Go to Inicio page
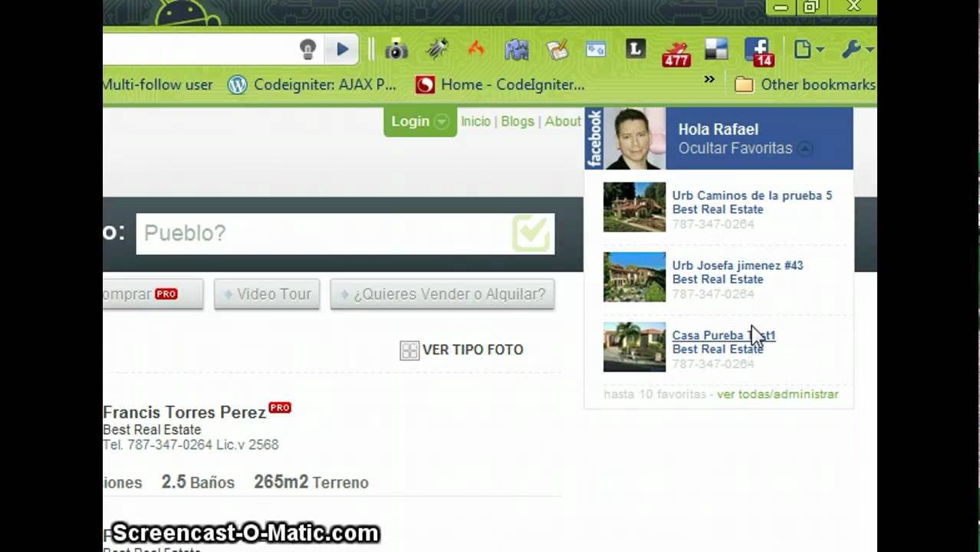 point(475,121)
